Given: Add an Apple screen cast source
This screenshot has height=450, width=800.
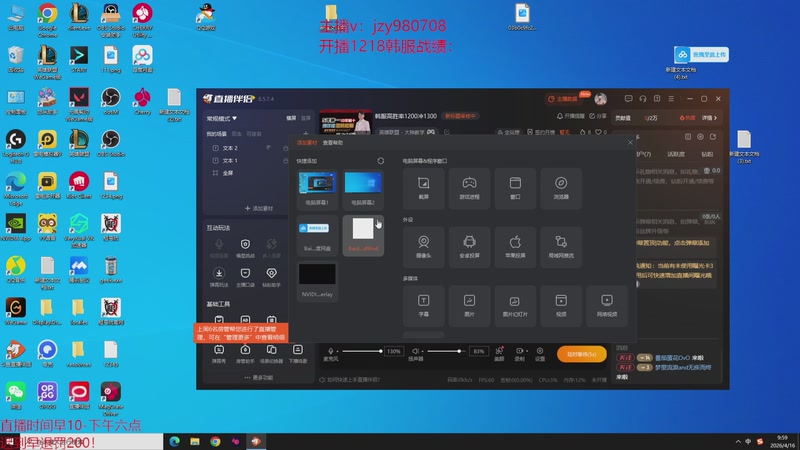Looking at the screenshot, I should pos(515,247).
